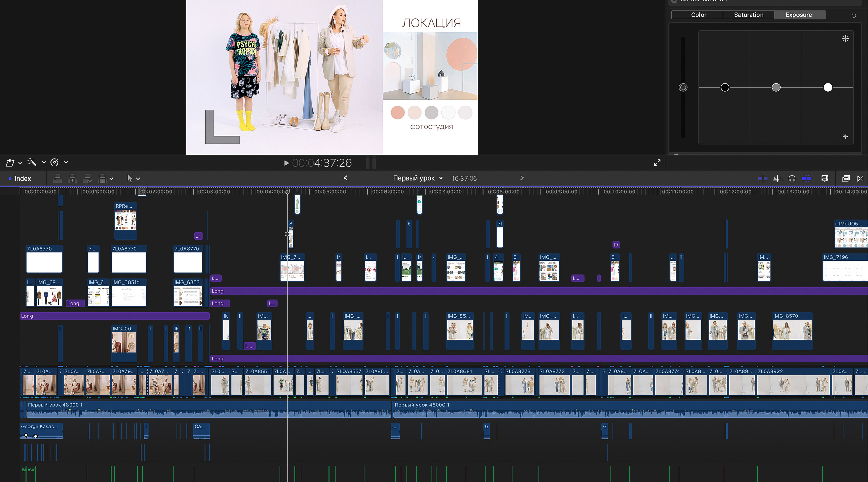Open the transitions browser icon
This screenshot has height=482, width=868.
(860, 179)
